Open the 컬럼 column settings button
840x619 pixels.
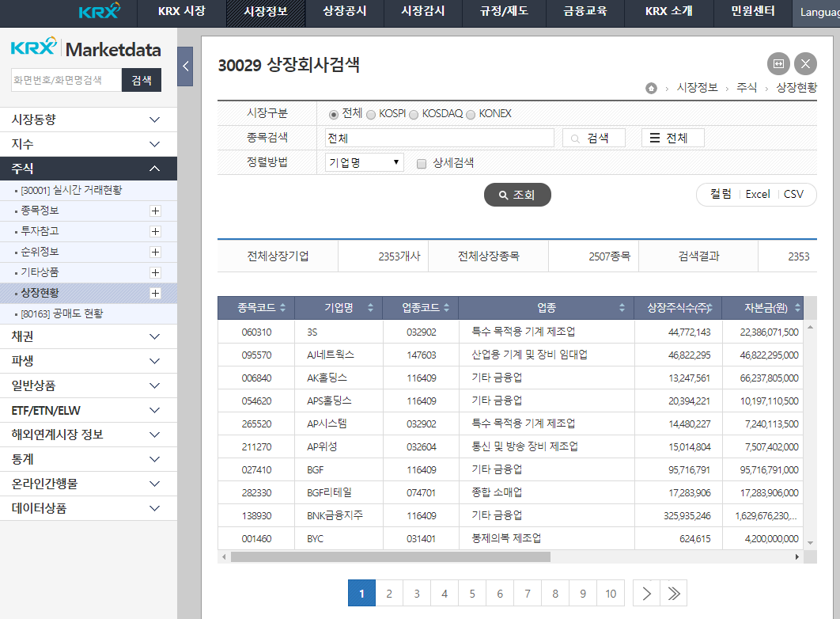coord(721,194)
